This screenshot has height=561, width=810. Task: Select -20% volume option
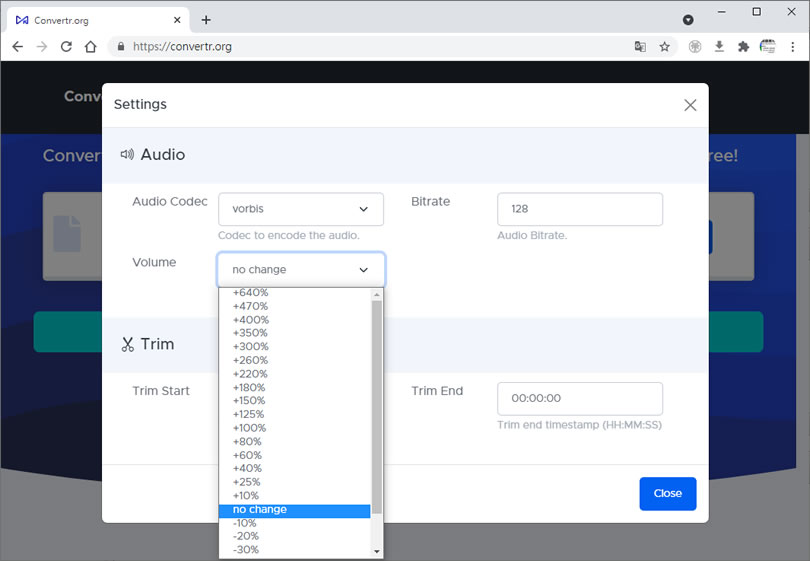pos(294,536)
